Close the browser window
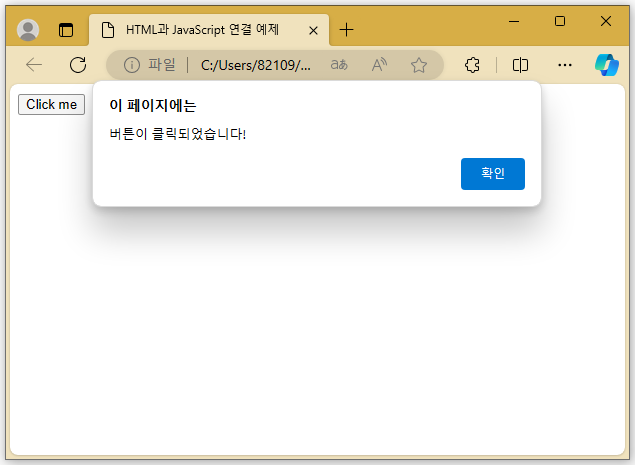 coord(606,21)
